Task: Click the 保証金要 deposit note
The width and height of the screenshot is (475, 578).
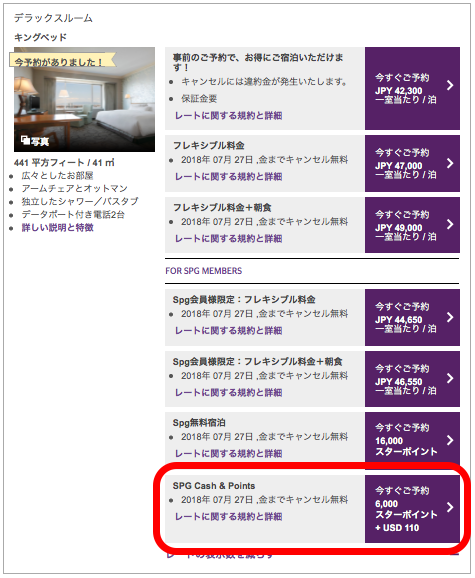Action: (199, 99)
